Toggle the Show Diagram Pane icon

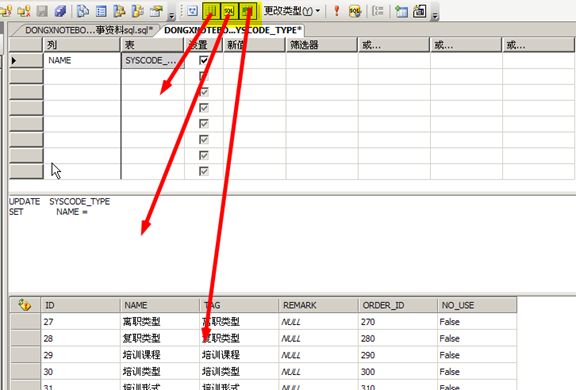(x=192, y=11)
